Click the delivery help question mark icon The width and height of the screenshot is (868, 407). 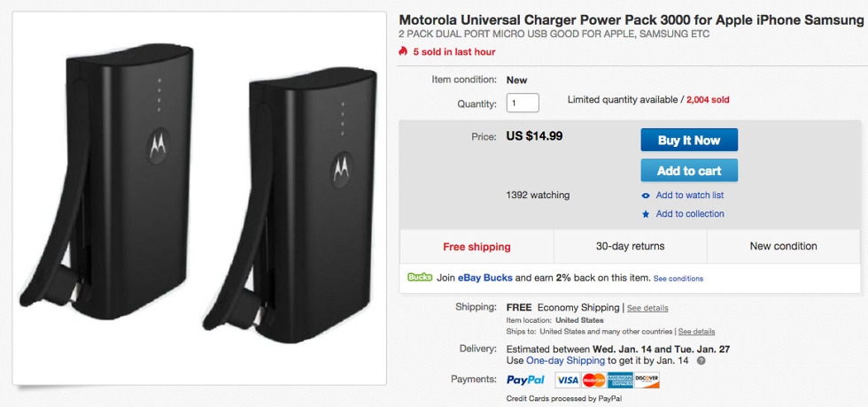click(x=701, y=361)
